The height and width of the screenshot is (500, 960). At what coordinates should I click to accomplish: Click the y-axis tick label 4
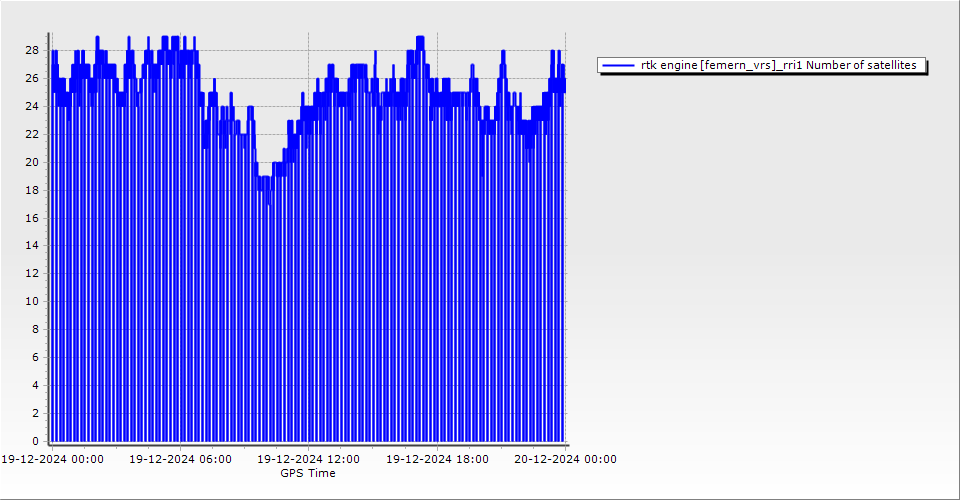pyautogui.click(x=35, y=385)
